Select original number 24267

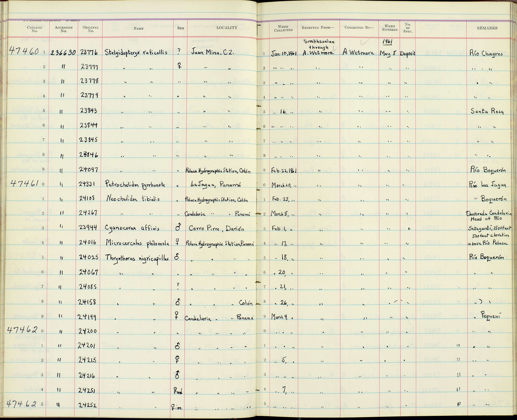(x=88, y=213)
